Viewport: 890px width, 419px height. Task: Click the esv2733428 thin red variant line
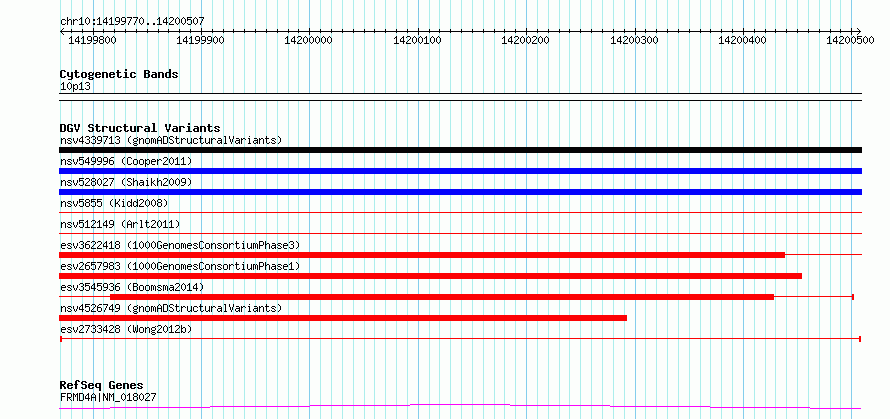coord(460,339)
